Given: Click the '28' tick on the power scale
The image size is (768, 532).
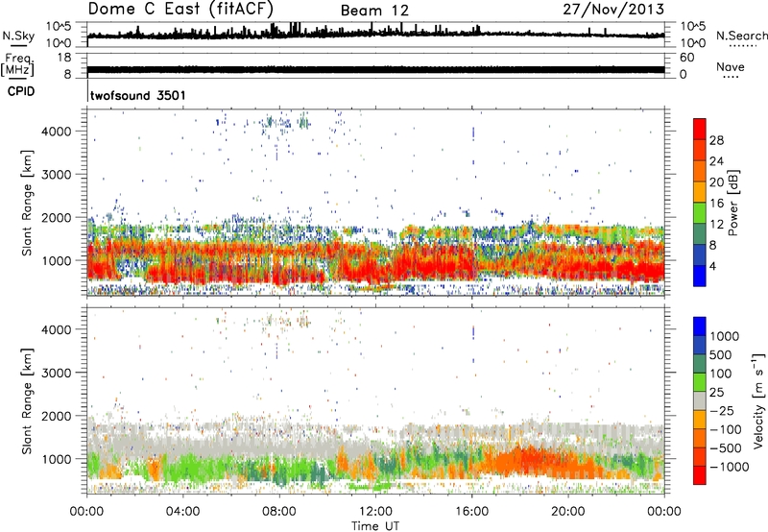Looking at the screenshot, I should point(716,140).
